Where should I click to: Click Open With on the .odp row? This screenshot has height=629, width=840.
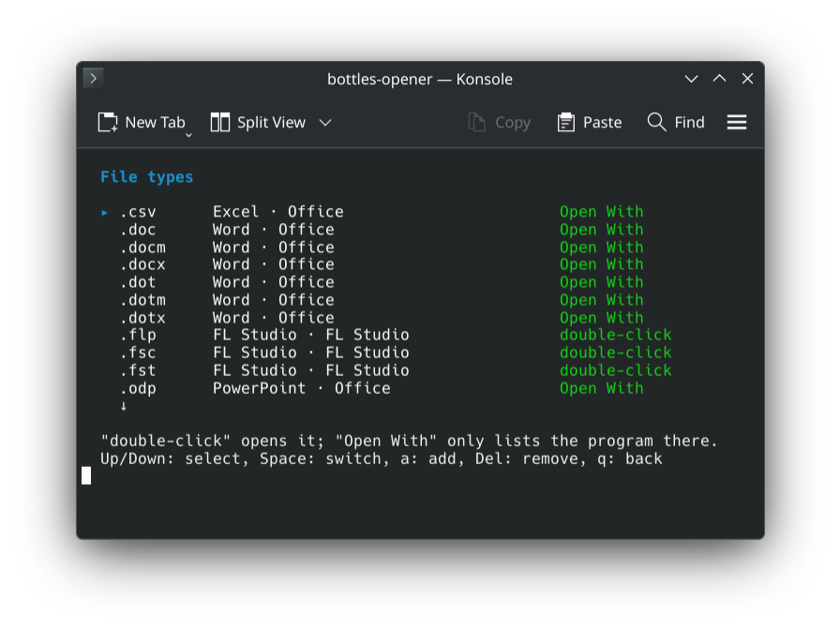click(x=602, y=388)
